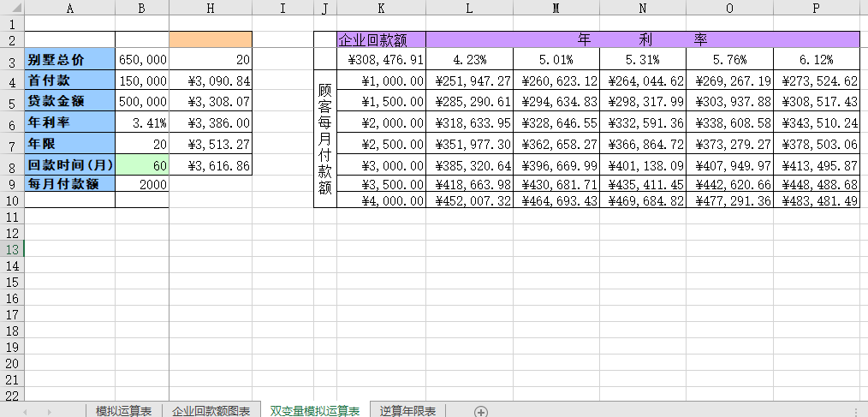Select the 年利率 value cell 3.41%
868x417 pixels.
click(x=142, y=123)
